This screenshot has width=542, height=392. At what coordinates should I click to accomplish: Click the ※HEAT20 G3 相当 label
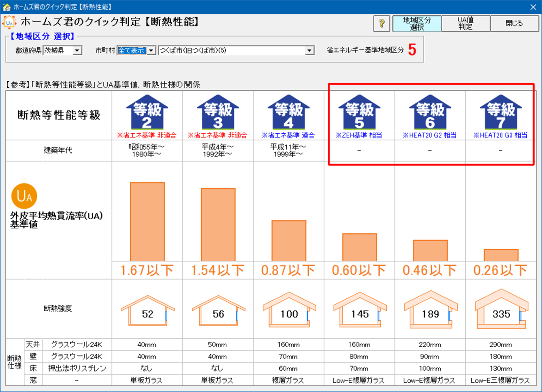(x=500, y=135)
